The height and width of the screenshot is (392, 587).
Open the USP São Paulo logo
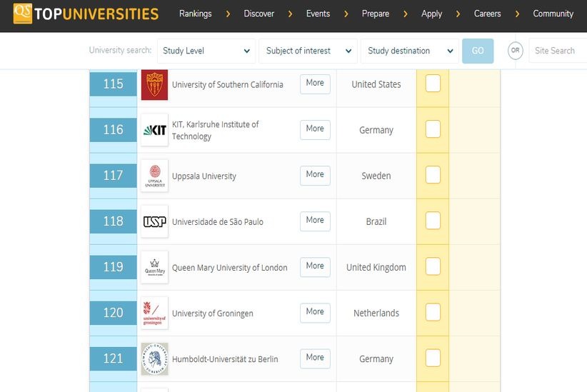coord(154,221)
